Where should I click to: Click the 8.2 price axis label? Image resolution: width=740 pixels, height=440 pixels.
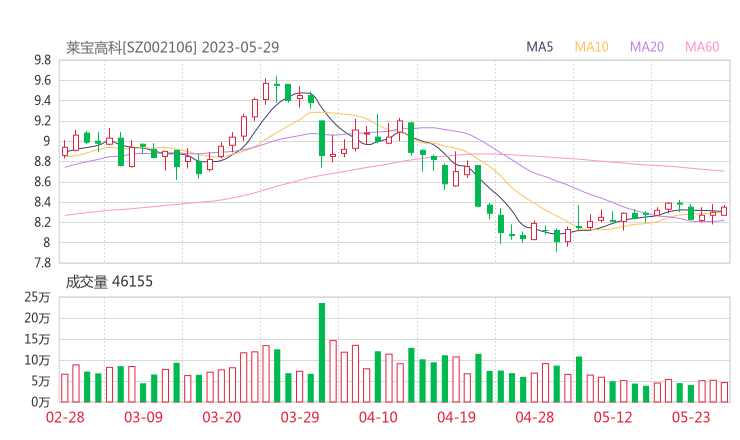pyautogui.click(x=42, y=222)
